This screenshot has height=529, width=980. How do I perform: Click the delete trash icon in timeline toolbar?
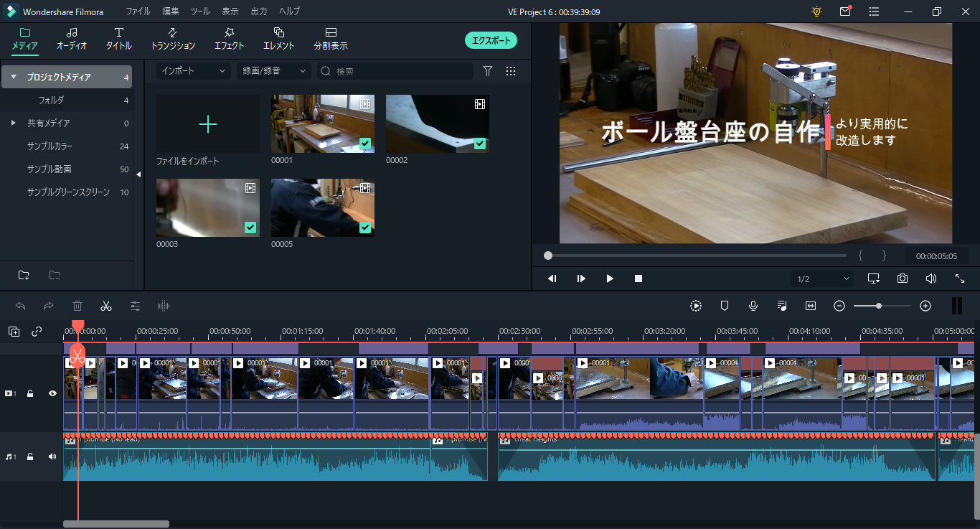pos(77,306)
